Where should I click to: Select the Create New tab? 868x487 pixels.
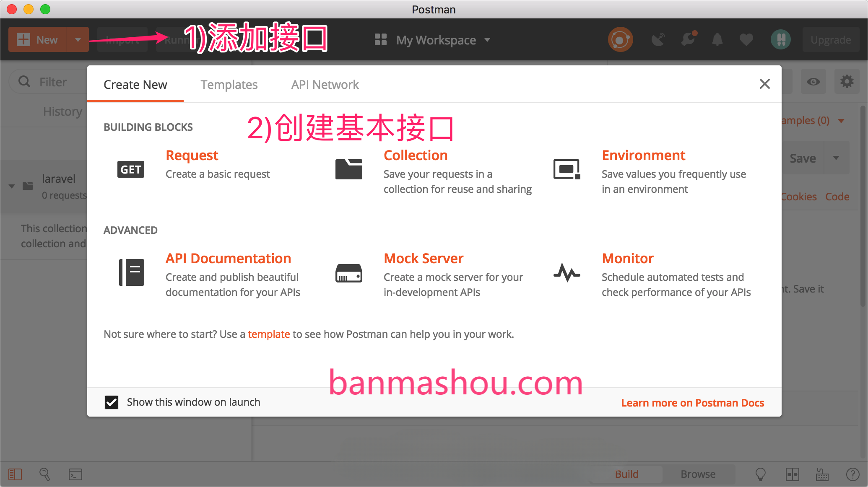[x=135, y=85]
